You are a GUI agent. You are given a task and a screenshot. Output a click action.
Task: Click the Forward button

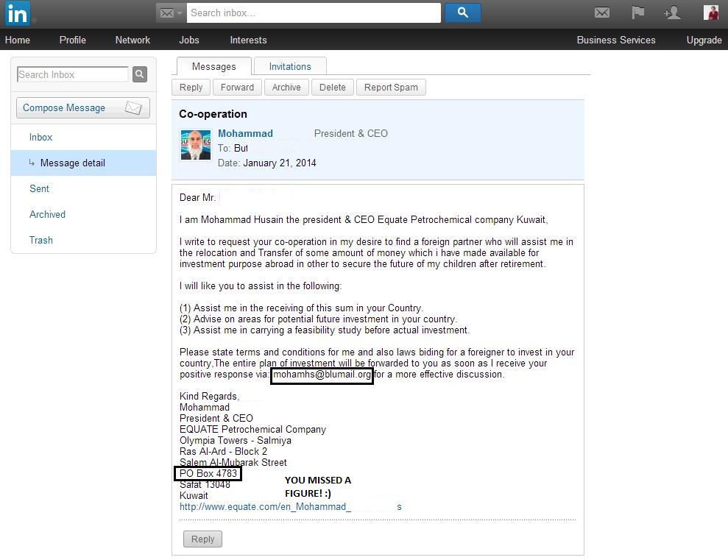click(237, 87)
